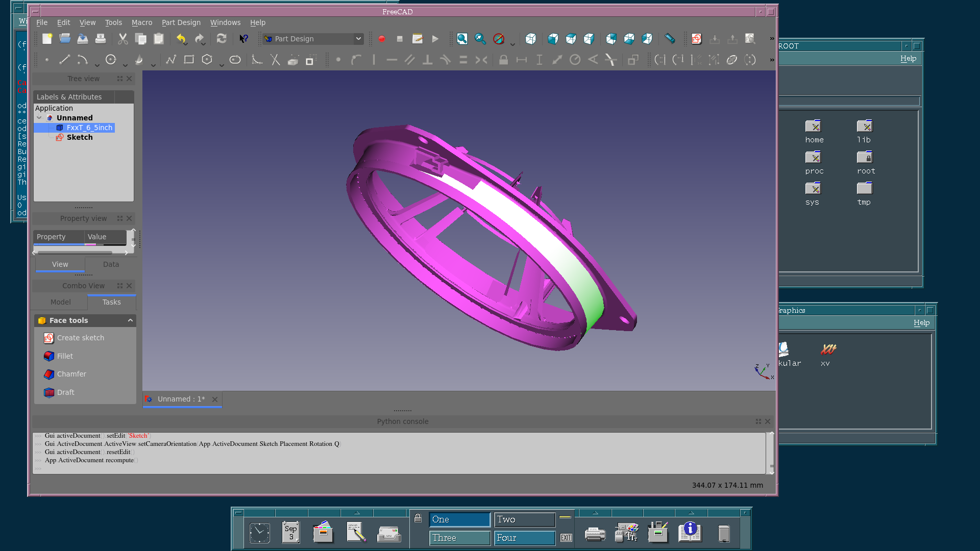Click Draft in Face tools
Viewport: 980px width, 551px height.
(59, 392)
